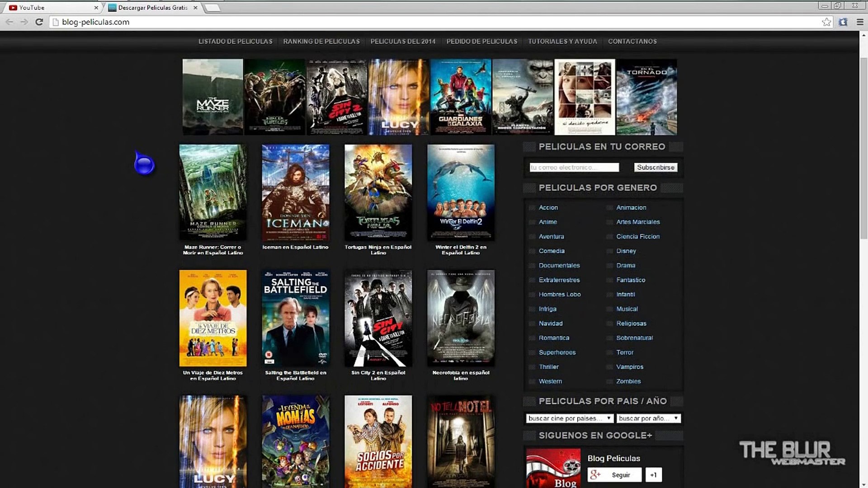Select the Ciencia Ficcion genre link
This screenshot has width=868, height=488.
(637, 236)
